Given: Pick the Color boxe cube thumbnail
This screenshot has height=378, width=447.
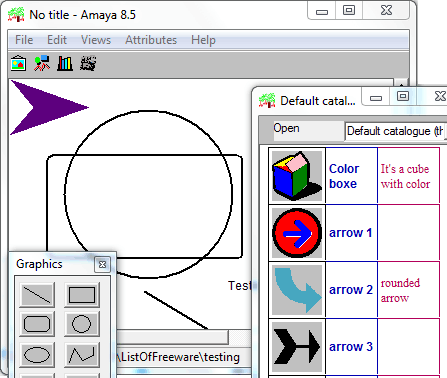Looking at the screenshot, I should (x=297, y=176).
